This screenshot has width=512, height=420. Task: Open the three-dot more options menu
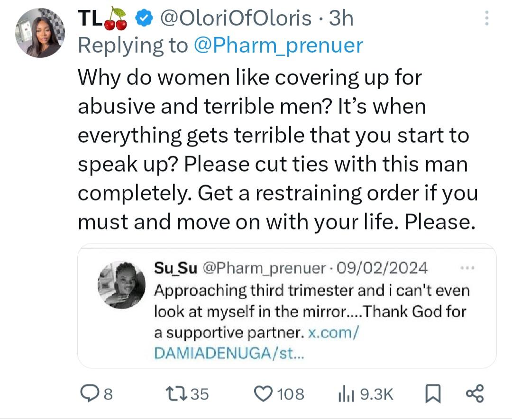486,18
